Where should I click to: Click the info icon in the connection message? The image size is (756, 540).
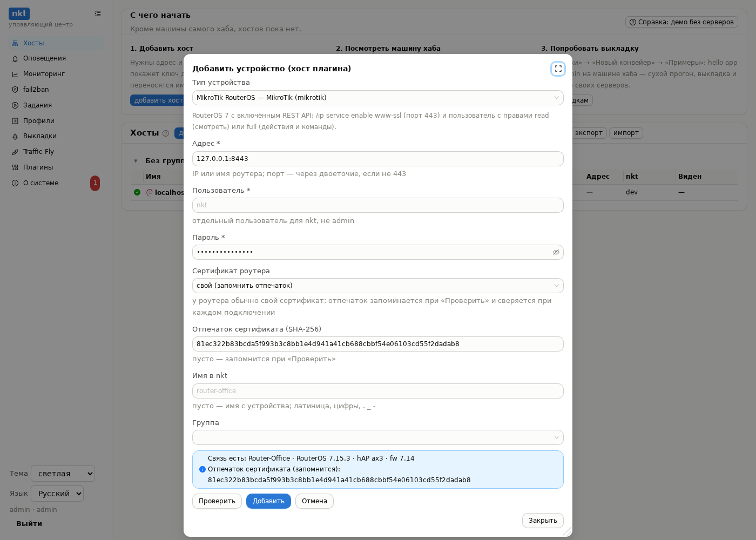[202, 469]
